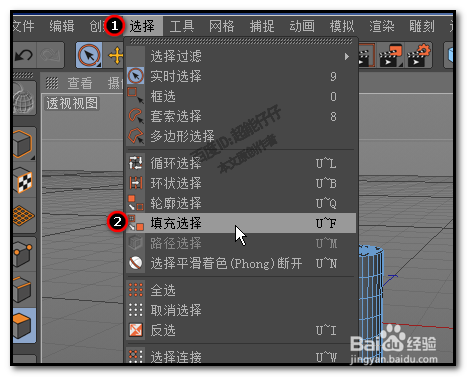The height and width of the screenshot is (377, 467).
Task: Click the 全选 orange dots icon
Action: [x=136, y=290]
